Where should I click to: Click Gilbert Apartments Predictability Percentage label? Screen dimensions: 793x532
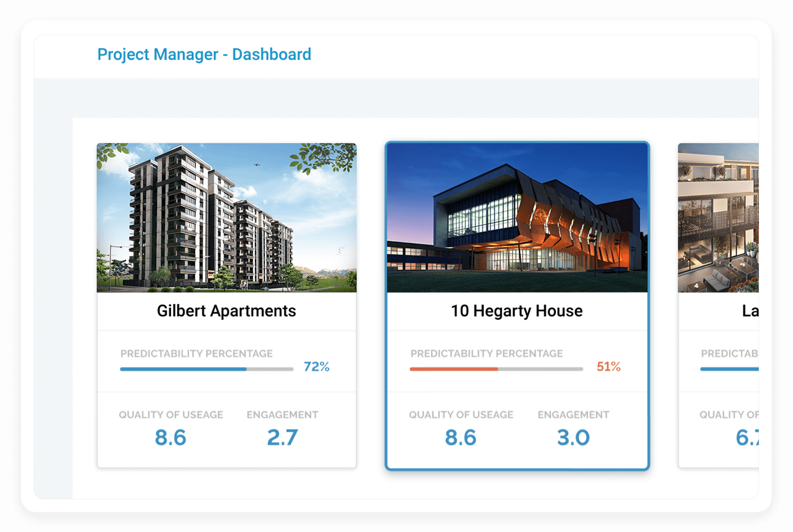click(x=197, y=354)
